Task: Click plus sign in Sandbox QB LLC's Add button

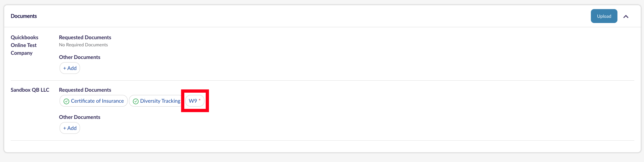Action: click(x=65, y=128)
